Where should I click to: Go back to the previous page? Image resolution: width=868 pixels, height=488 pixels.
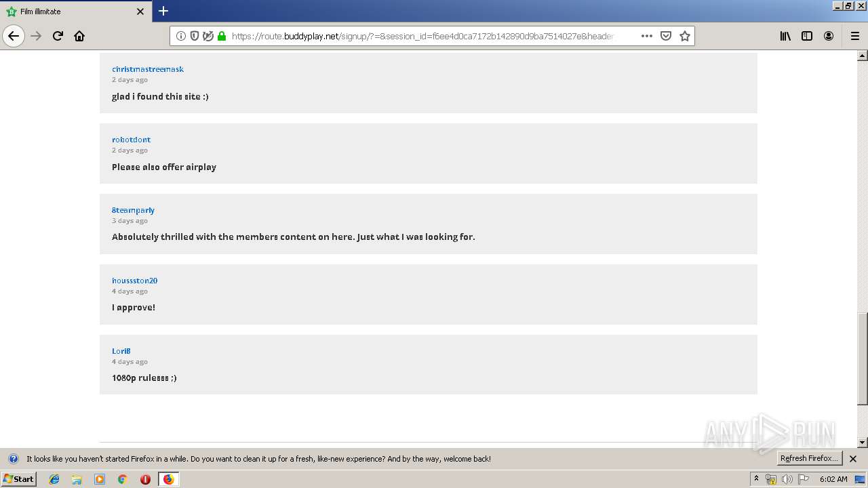14,36
